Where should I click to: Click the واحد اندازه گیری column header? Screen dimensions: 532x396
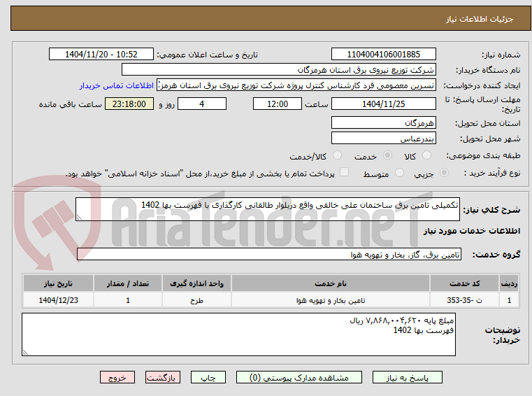[x=196, y=283]
